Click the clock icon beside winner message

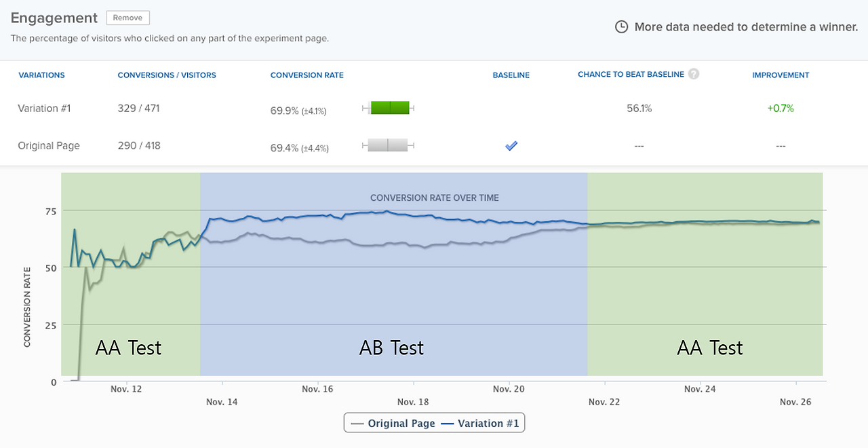(x=621, y=27)
